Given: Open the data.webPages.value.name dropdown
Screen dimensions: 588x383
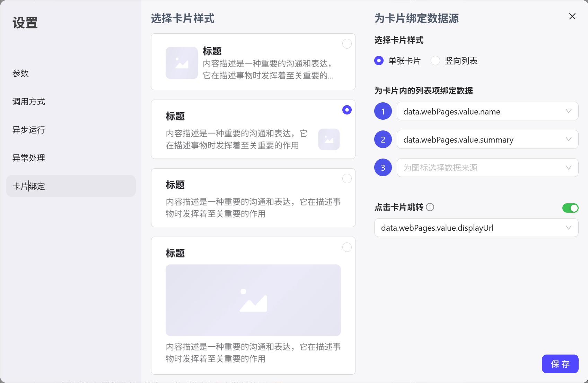Looking at the screenshot, I should tap(487, 111).
